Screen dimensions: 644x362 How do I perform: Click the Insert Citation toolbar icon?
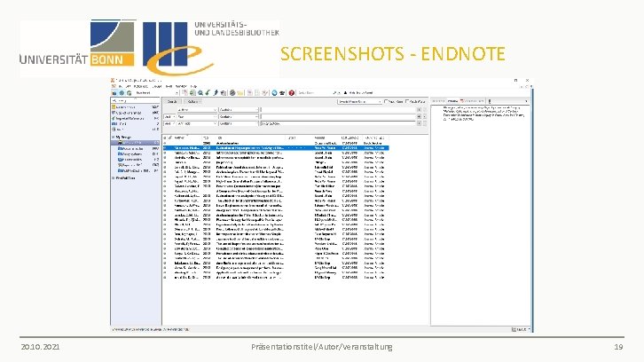click(250, 93)
